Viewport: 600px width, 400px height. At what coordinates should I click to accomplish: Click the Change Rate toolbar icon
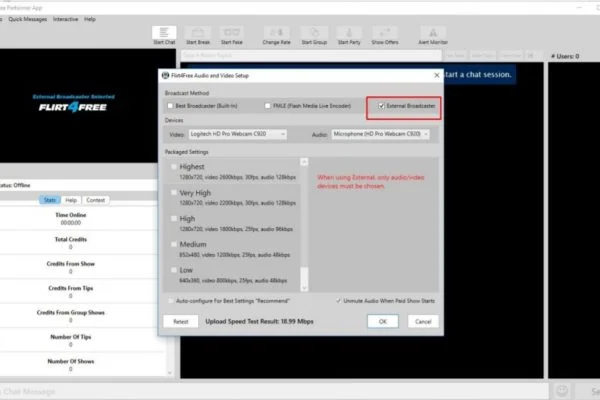point(276,36)
